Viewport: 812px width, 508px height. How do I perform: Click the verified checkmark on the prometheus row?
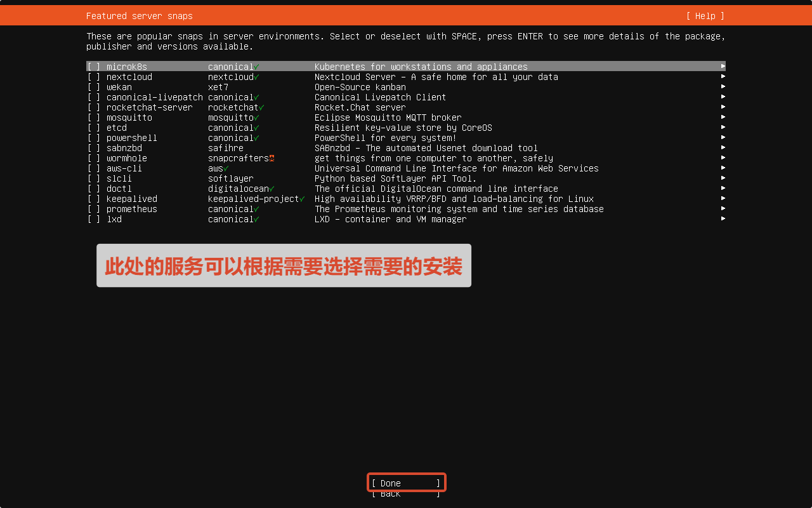(x=256, y=209)
